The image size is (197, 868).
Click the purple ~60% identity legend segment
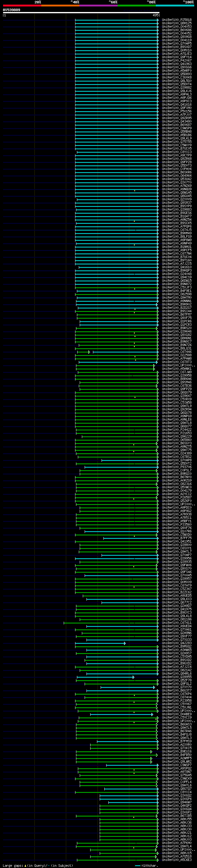(x=99, y=6)
